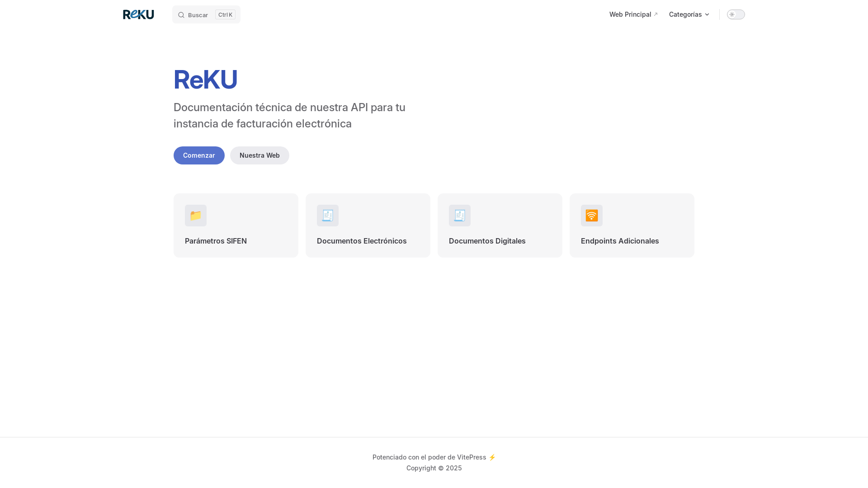Click the signal icon for Endpoints Adicionales
Image resolution: width=868 pixels, height=488 pixels.
[592, 216]
